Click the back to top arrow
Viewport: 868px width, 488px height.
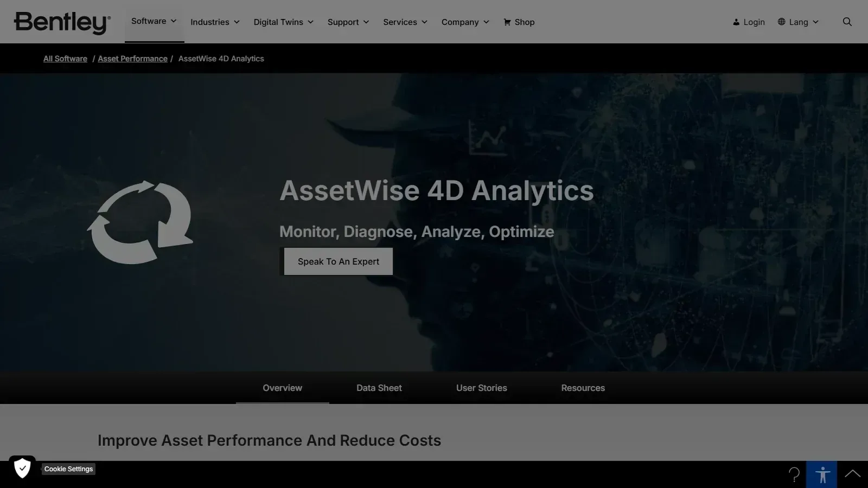[853, 474]
